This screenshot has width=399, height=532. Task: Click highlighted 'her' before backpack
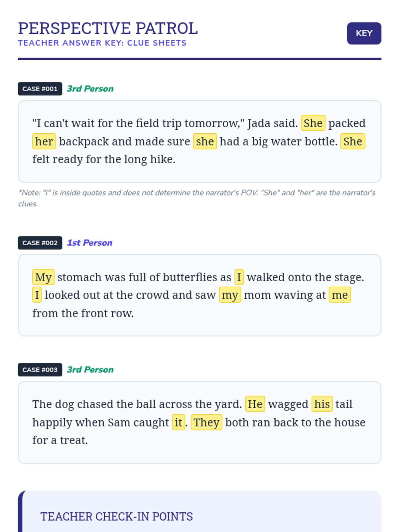tap(44, 141)
